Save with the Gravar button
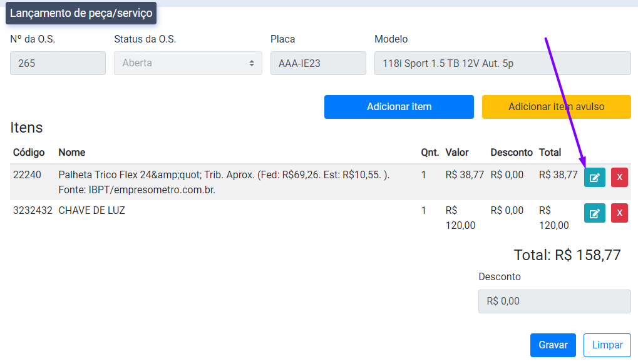The image size is (638, 364). 553,345
